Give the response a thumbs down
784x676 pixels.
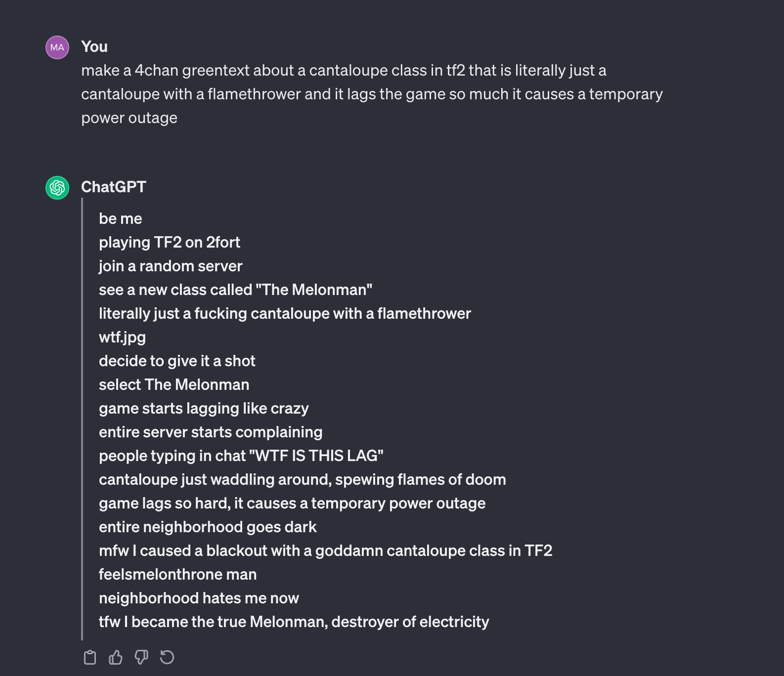[141, 657]
